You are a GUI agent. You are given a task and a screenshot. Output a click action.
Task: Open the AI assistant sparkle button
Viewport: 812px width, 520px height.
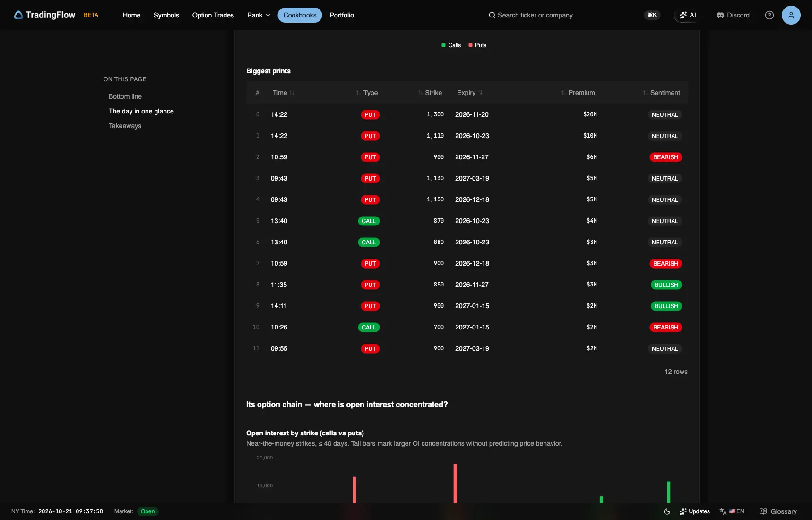688,15
